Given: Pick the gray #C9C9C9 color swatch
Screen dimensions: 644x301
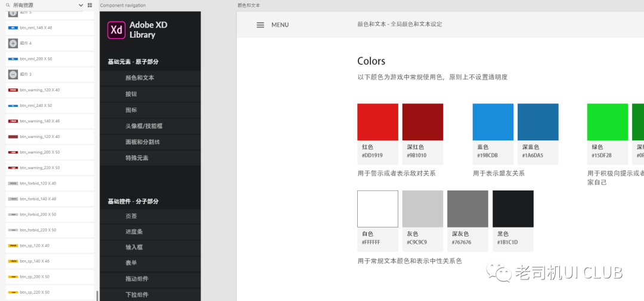Looking at the screenshot, I should (423, 209).
